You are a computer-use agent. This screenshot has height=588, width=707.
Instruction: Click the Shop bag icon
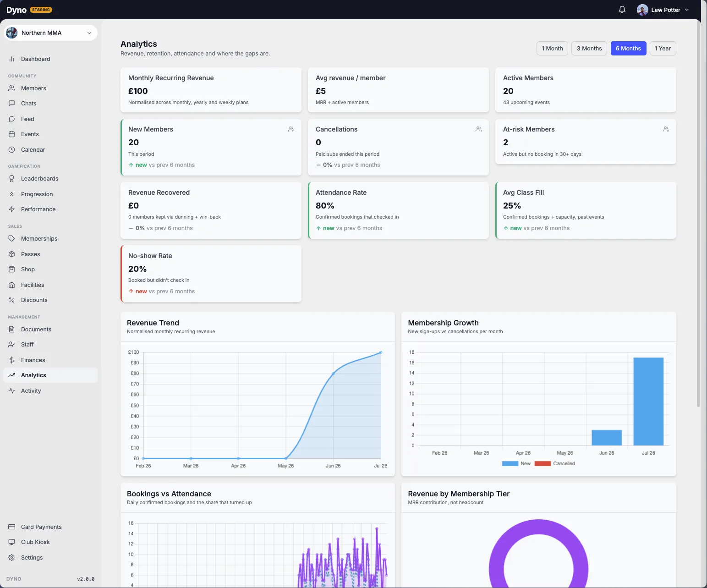click(12, 269)
